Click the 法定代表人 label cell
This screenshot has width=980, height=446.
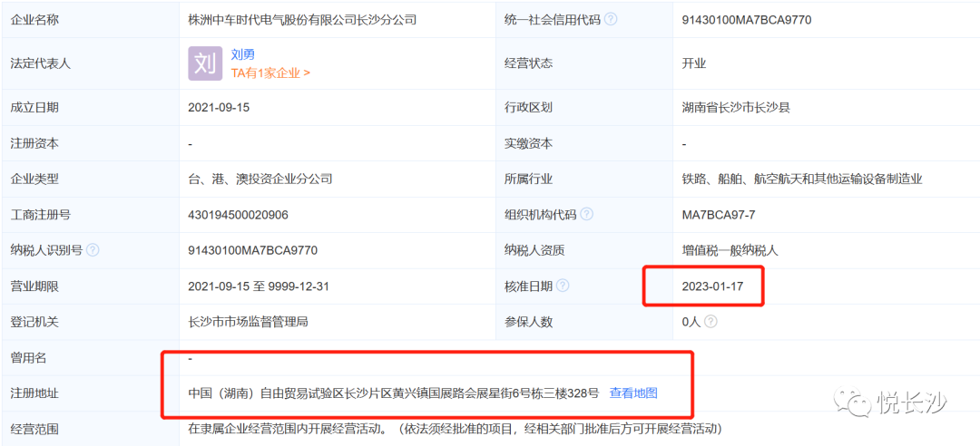pyautogui.click(x=90, y=63)
